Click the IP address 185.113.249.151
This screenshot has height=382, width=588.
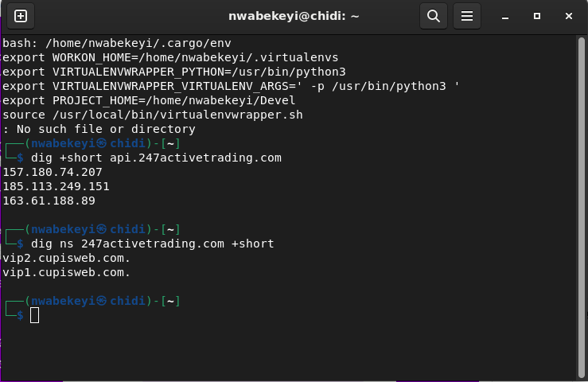point(56,186)
